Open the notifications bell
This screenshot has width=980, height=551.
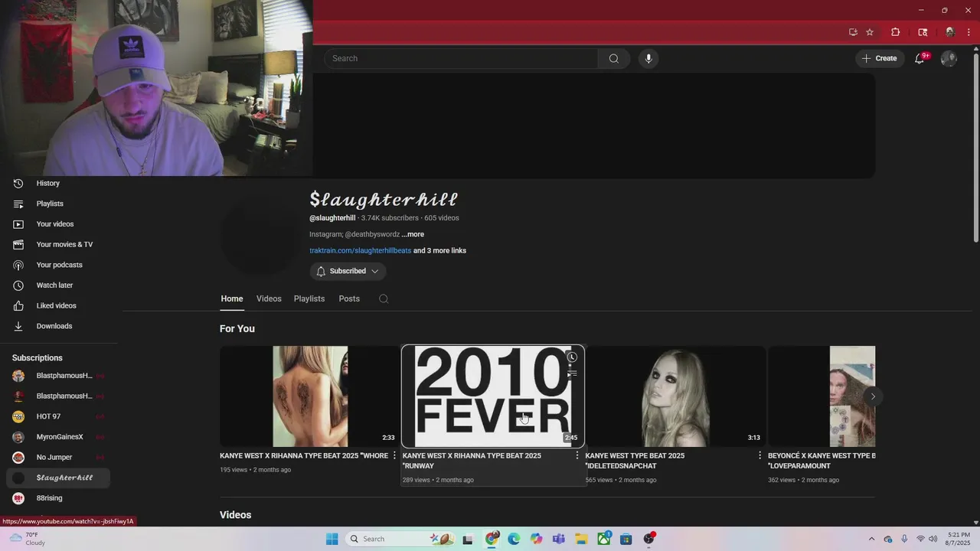[920, 58]
